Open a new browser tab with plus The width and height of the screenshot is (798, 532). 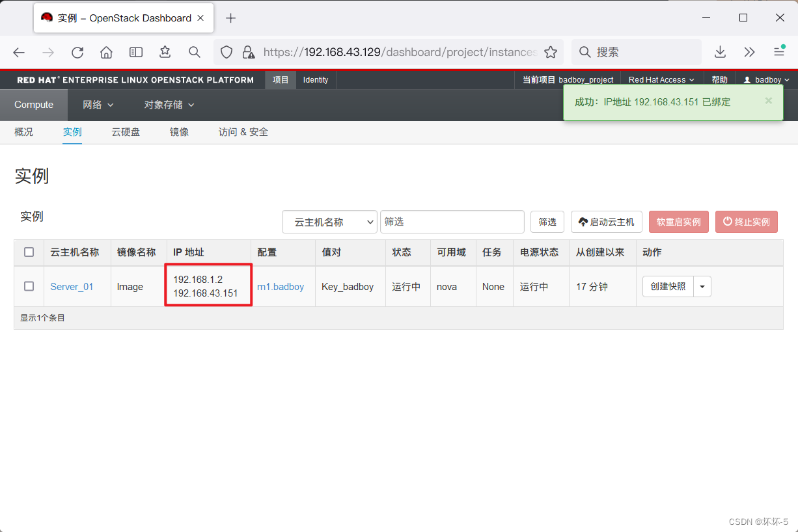pyautogui.click(x=230, y=18)
